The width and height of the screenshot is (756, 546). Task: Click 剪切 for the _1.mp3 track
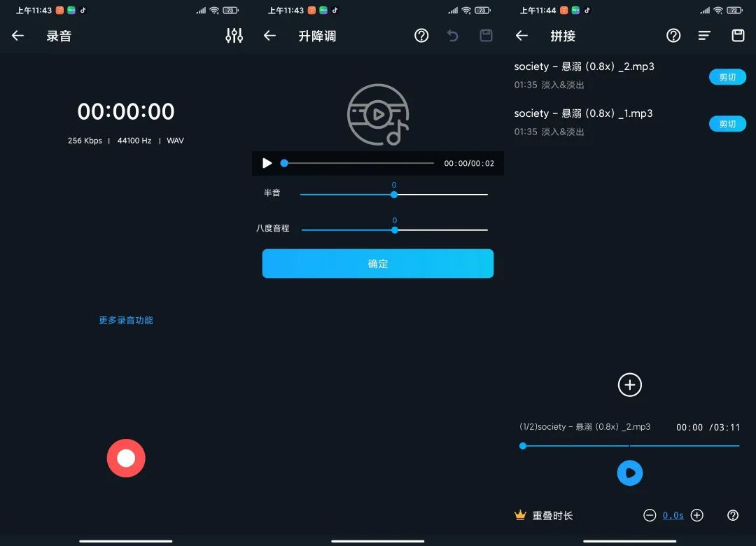click(x=727, y=124)
